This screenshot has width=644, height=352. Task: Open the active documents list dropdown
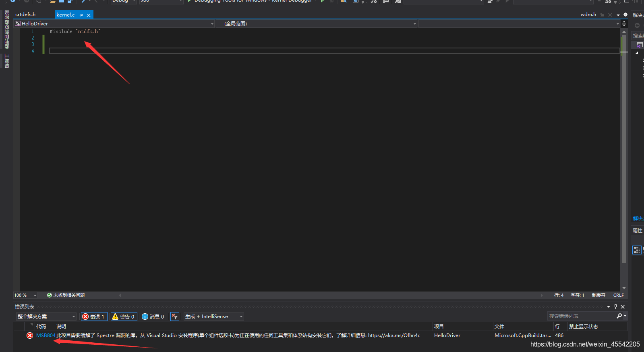618,15
